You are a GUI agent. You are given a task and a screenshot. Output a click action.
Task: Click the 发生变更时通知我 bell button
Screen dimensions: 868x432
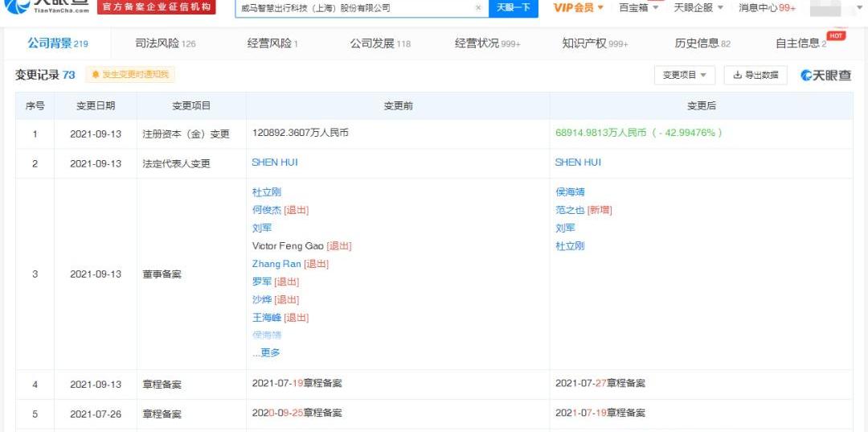(x=130, y=75)
